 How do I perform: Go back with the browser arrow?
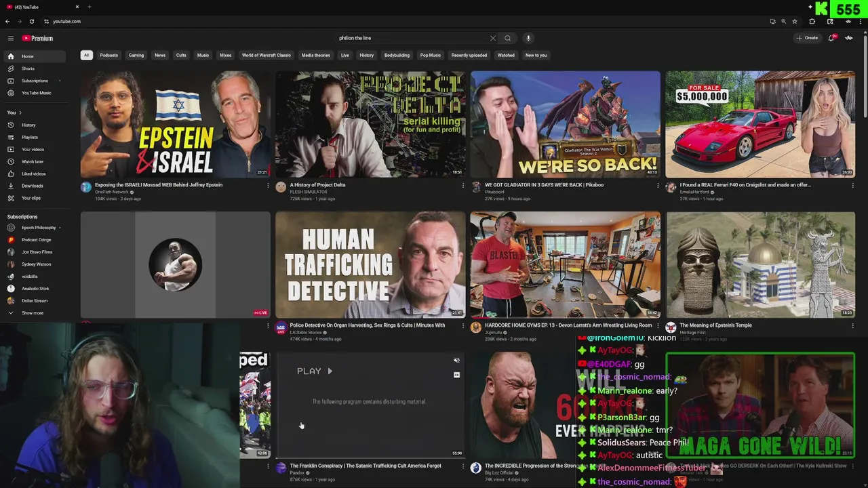7,21
